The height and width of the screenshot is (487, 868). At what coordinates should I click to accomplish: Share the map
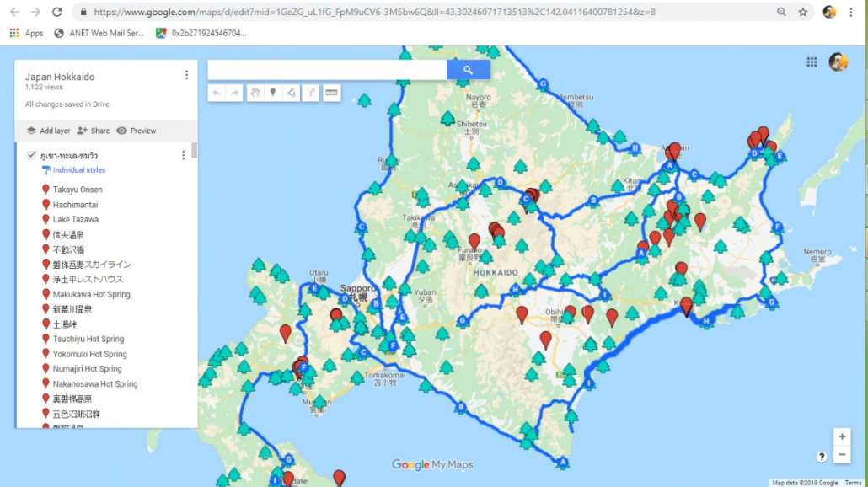click(93, 131)
